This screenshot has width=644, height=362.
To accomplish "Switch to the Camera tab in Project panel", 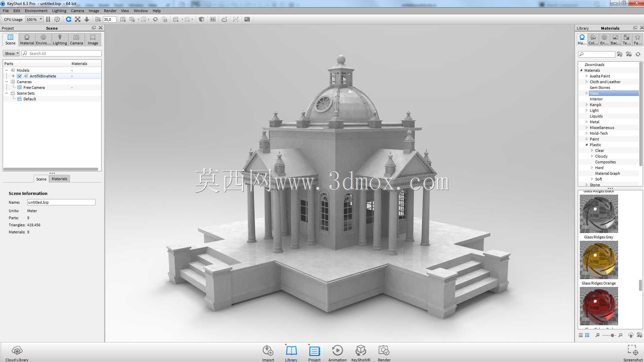I will coord(76,39).
